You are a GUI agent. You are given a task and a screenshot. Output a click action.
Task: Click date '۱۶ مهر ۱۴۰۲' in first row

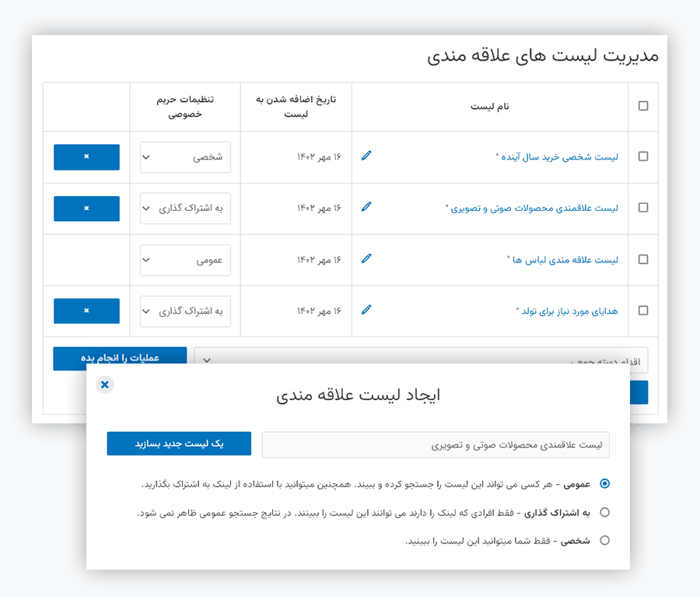(x=319, y=157)
